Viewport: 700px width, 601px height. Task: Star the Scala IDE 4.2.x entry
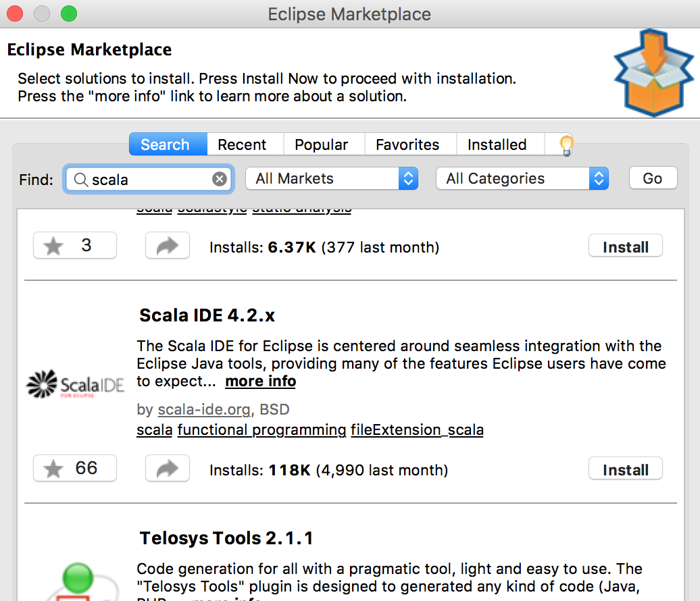point(75,468)
